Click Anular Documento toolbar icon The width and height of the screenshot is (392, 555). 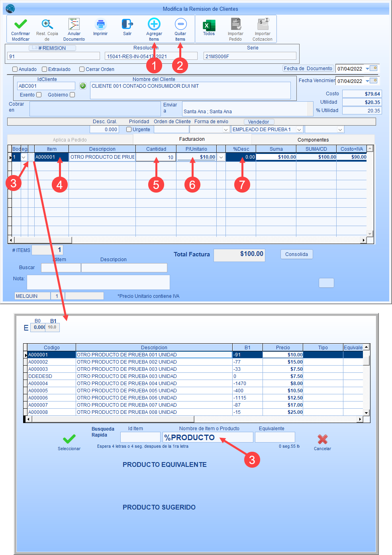(74, 24)
